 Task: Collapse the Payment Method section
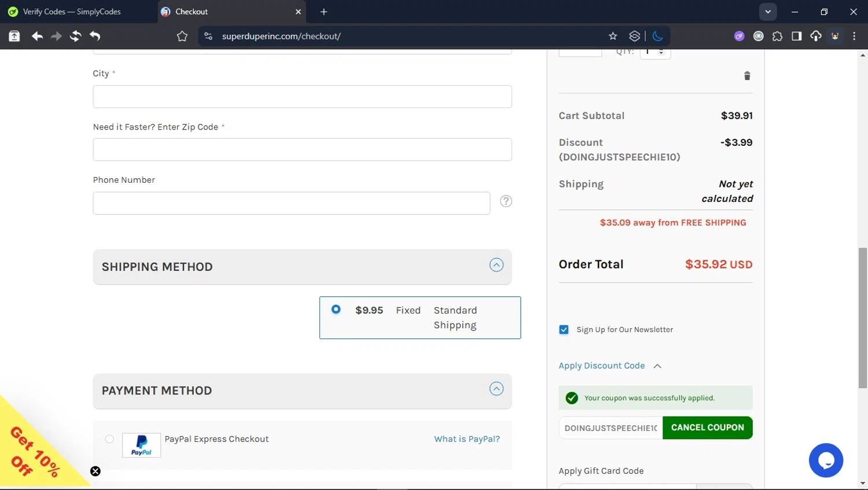(496, 389)
